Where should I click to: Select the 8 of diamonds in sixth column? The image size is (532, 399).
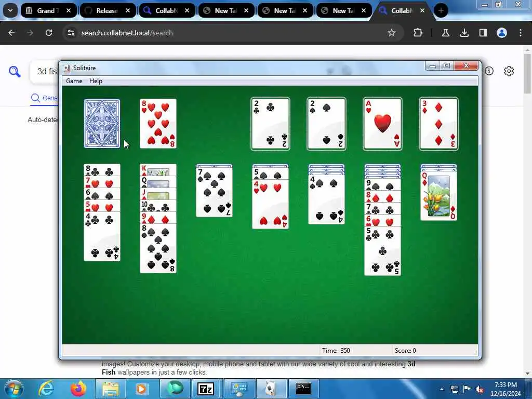[382, 196]
